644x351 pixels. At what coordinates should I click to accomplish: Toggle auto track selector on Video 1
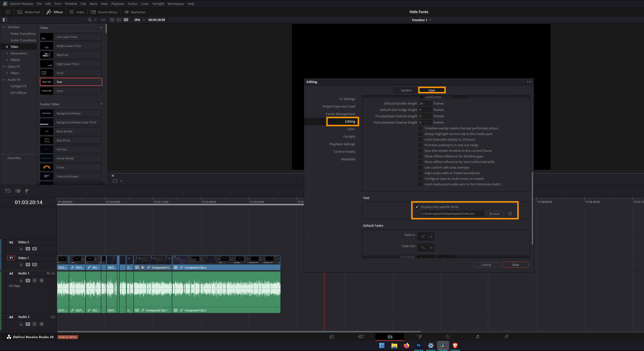click(28, 264)
